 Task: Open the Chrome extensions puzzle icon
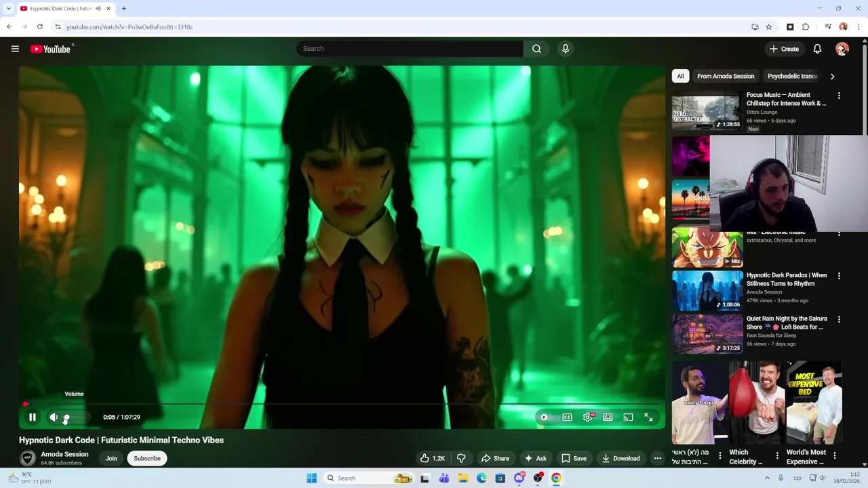pyautogui.click(x=806, y=26)
